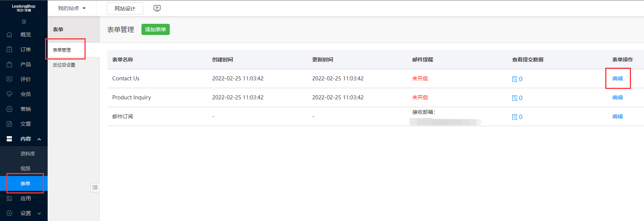View submitted data icon for Contact Us
This screenshot has height=221, width=644.
(x=515, y=79)
